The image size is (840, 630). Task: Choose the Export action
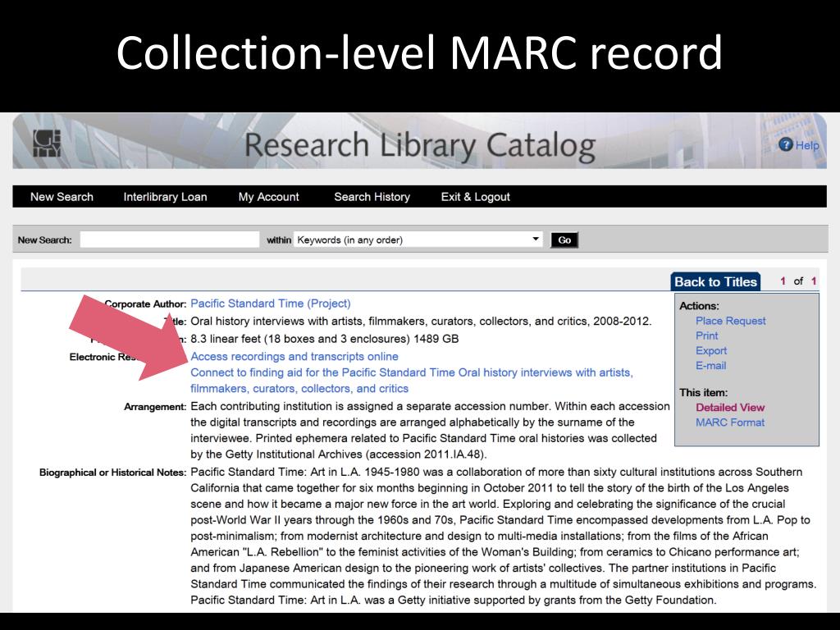click(711, 351)
